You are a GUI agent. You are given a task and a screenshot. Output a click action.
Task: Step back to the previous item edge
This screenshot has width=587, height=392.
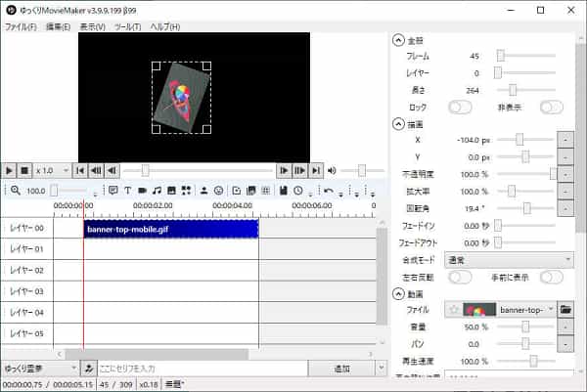coord(96,171)
